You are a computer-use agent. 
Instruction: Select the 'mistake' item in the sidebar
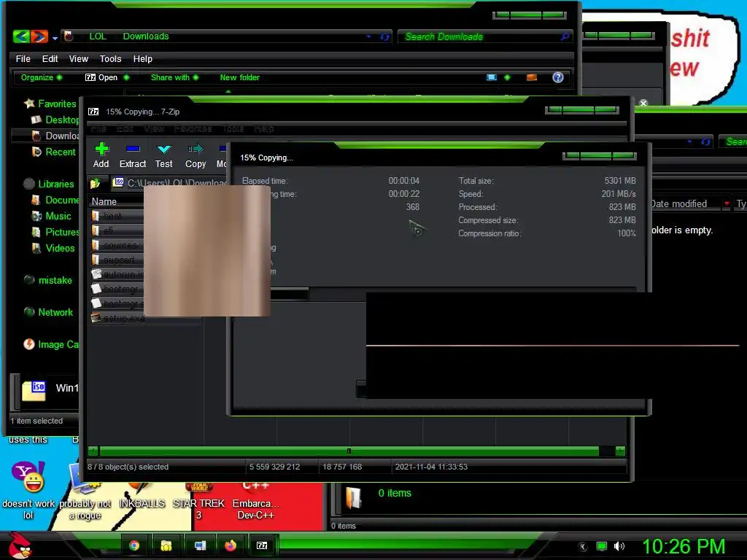(x=48, y=281)
